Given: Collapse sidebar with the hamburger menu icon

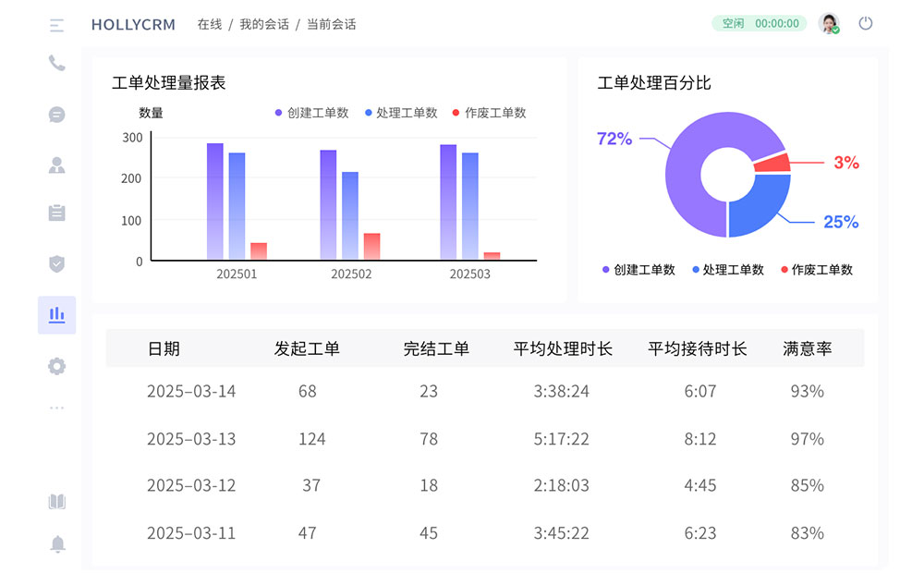Looking at the screenshot, I should 56,25.
